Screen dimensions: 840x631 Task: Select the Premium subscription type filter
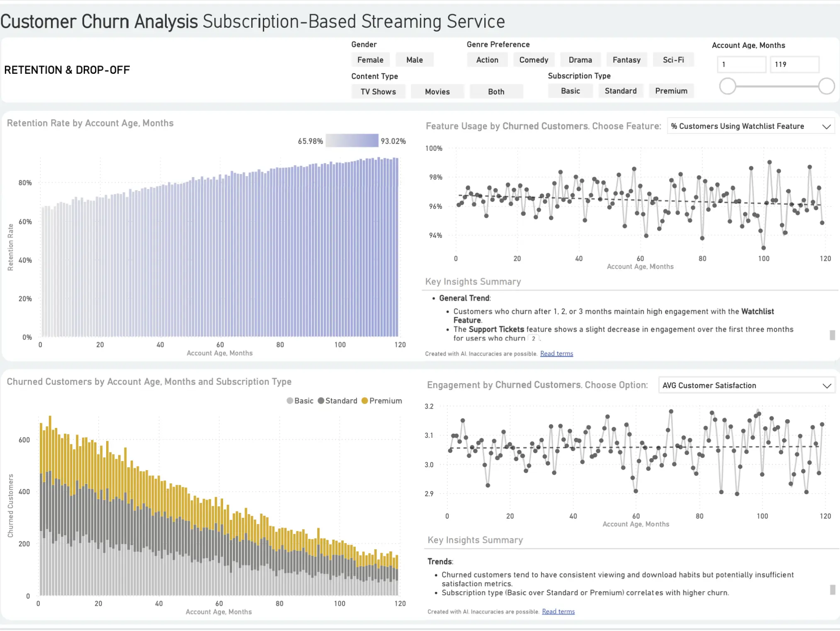671,91
